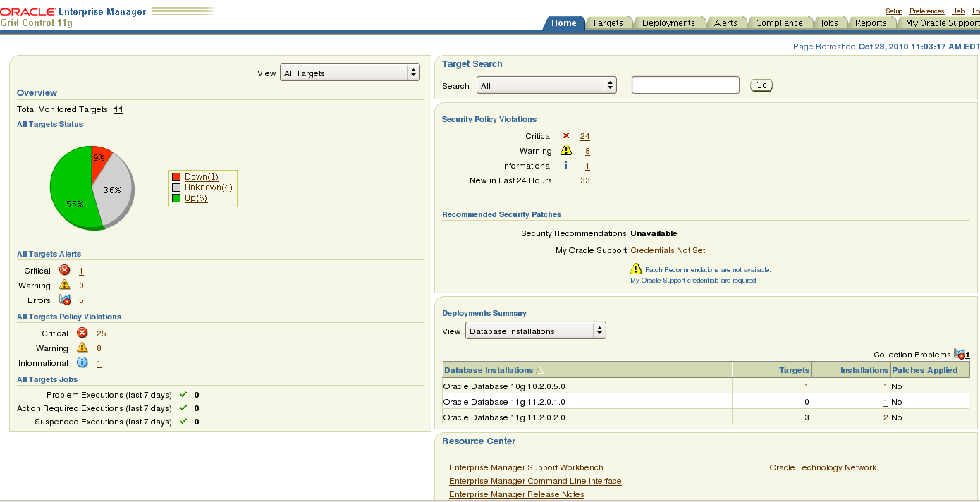Open the Preferences link
Viewport: 980px width, 502px height.
click(927, 11)
